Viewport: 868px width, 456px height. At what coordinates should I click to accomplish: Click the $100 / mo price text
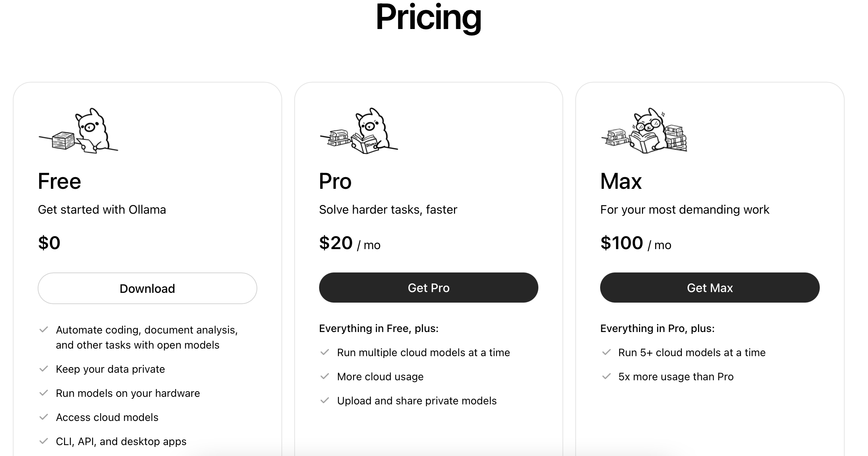click(636, 243)
